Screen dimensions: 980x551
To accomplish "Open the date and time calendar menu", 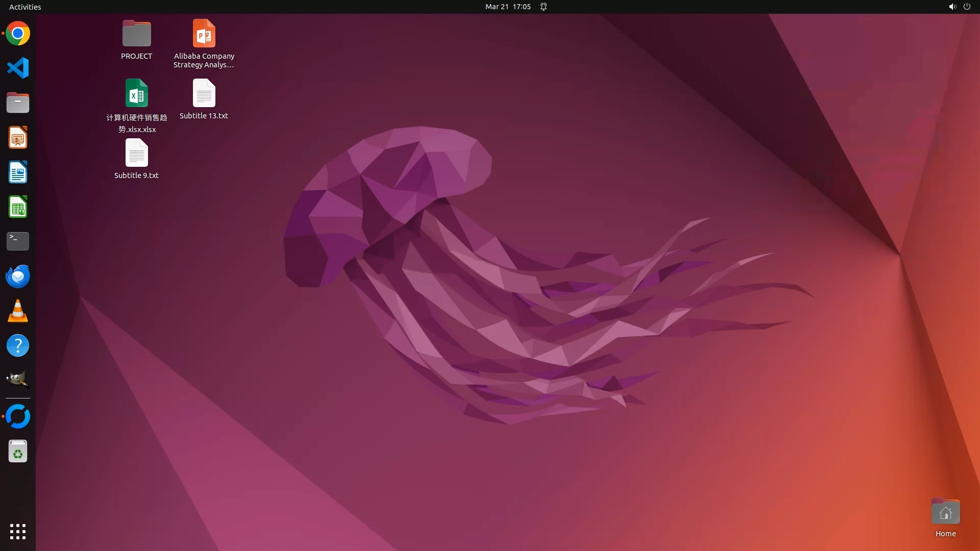I will 507,7.
